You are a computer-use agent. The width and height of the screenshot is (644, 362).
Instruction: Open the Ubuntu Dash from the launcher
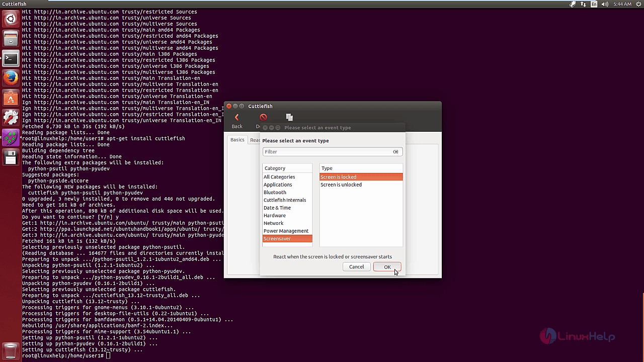tap(11, 19)
